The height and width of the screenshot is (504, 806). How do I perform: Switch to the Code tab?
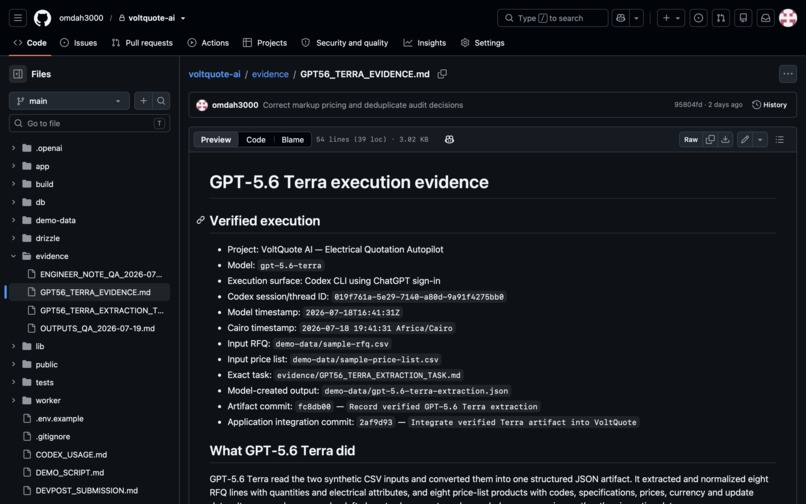30,43
